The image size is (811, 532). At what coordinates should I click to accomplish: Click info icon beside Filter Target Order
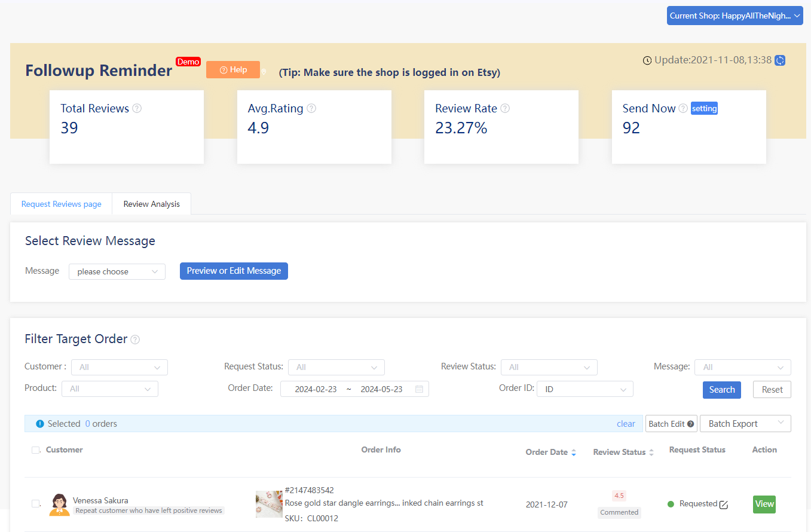coord(135,340)
